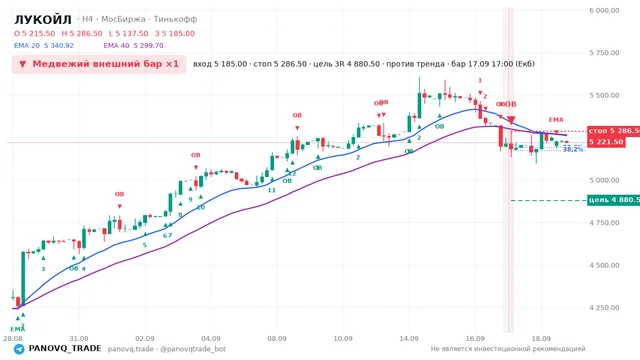This screenshot has height=360, width=640.
Task: Click the green EMA marker label at 28.08
Action: (18, 329)
